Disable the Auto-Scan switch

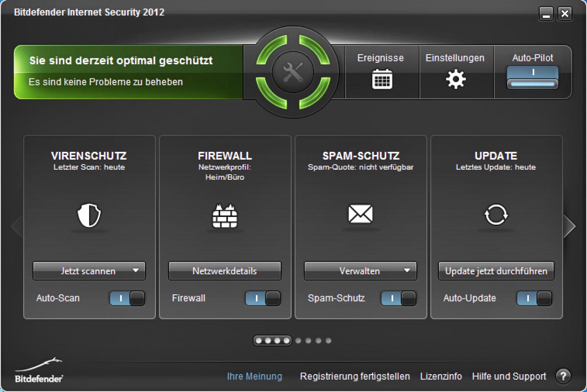coord(127,298)
